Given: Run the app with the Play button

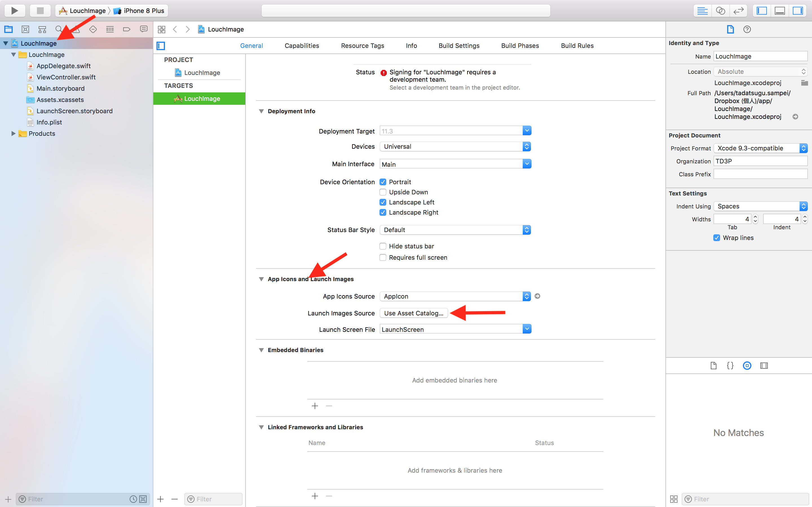Looking at the screenshot, I should point(15,10).
